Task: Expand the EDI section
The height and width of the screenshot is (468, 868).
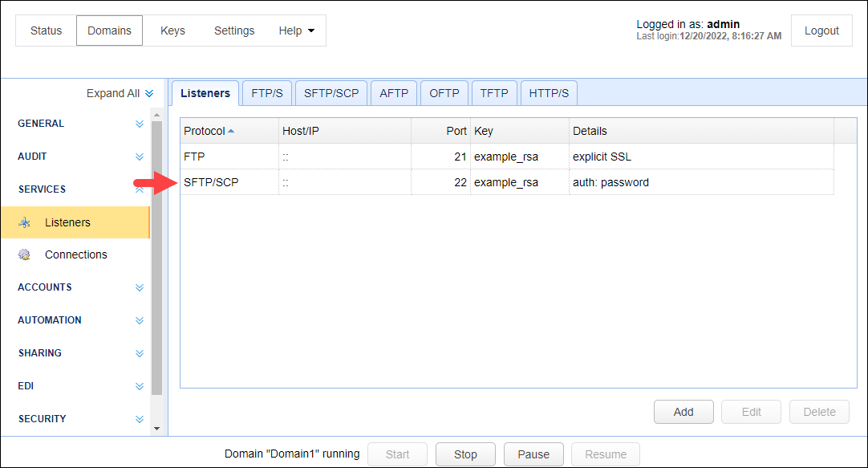Action: click(x=140, y=386)
